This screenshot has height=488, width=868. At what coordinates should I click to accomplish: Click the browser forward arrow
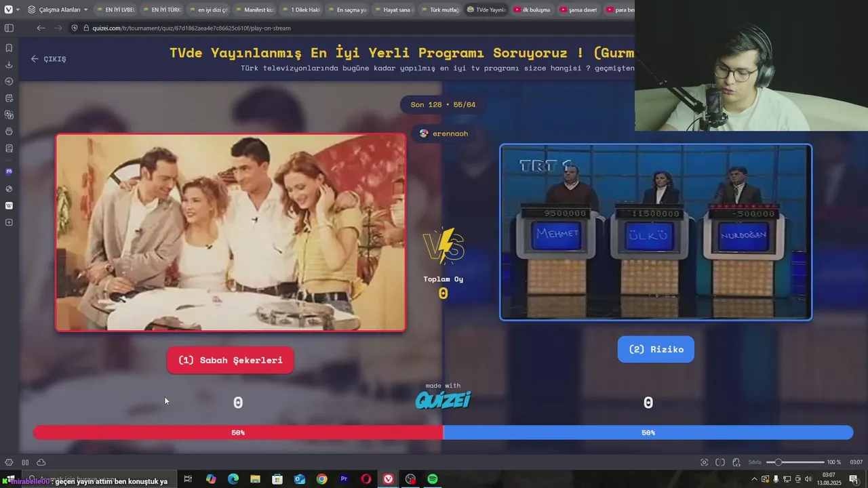[x=58, y=28]
